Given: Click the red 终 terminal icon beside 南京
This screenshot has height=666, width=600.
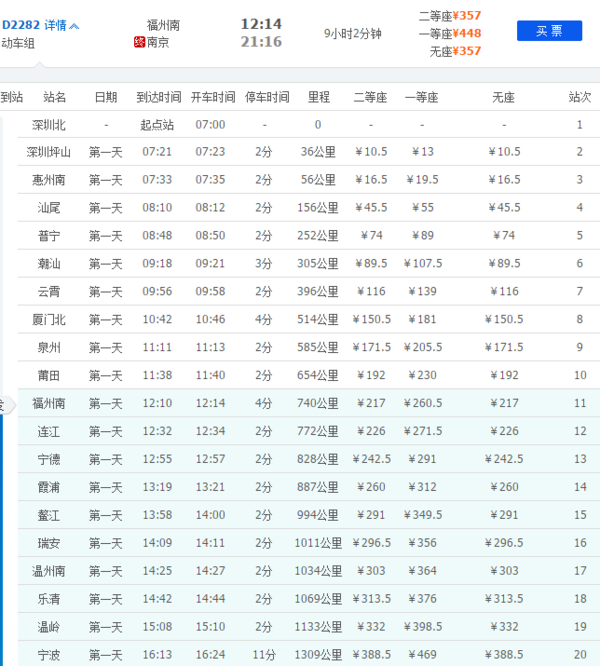Looking at the screenshot, I should click(x=139, y=42).
